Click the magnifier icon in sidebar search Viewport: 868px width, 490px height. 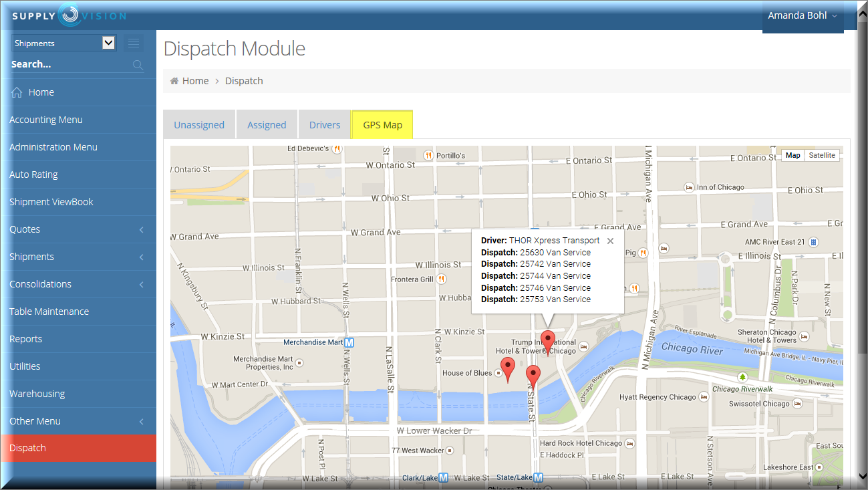[138, 65]
